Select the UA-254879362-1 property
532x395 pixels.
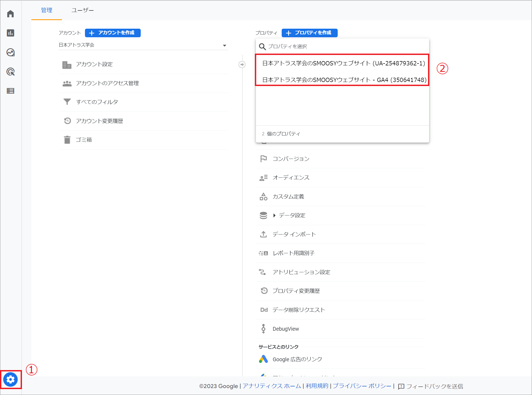pyautogui.click(x=344, y=63)
